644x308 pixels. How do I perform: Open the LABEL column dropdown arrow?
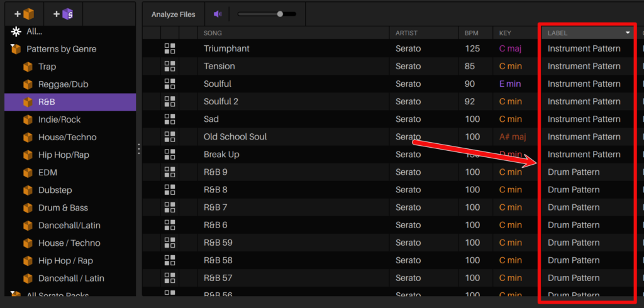coord(627,33)
